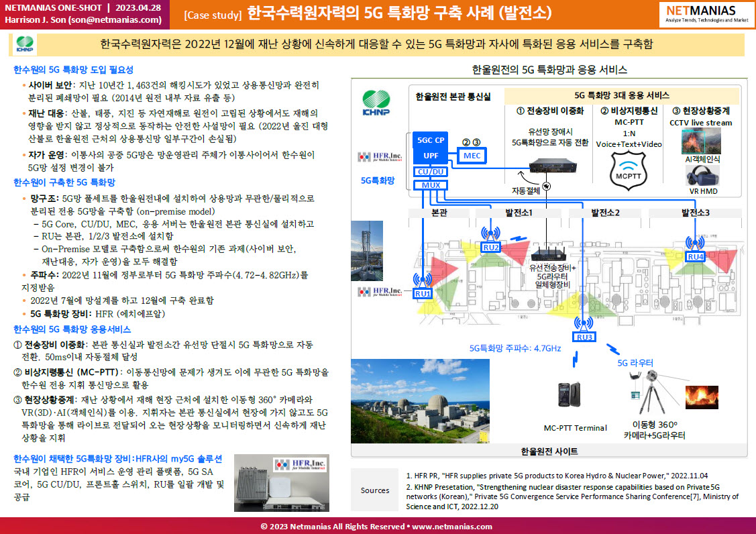Click the large KHNP logo inside the network diagram
The height and width of the screenshot is (534, 756).
click(x=376, y=103)
